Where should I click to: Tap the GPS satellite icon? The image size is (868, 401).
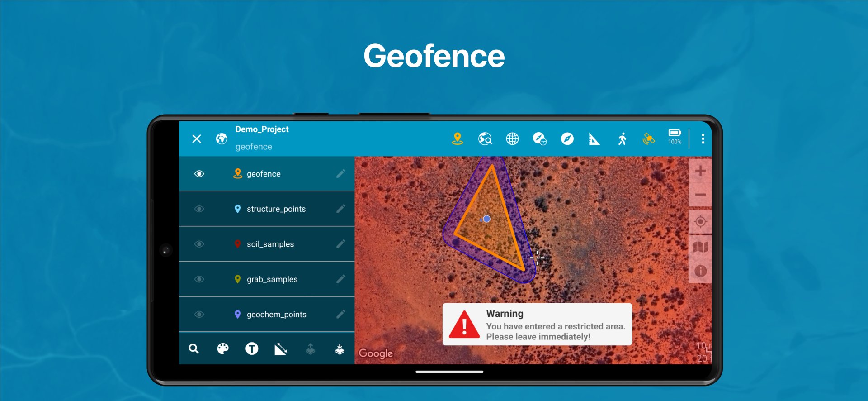point(648,138)
